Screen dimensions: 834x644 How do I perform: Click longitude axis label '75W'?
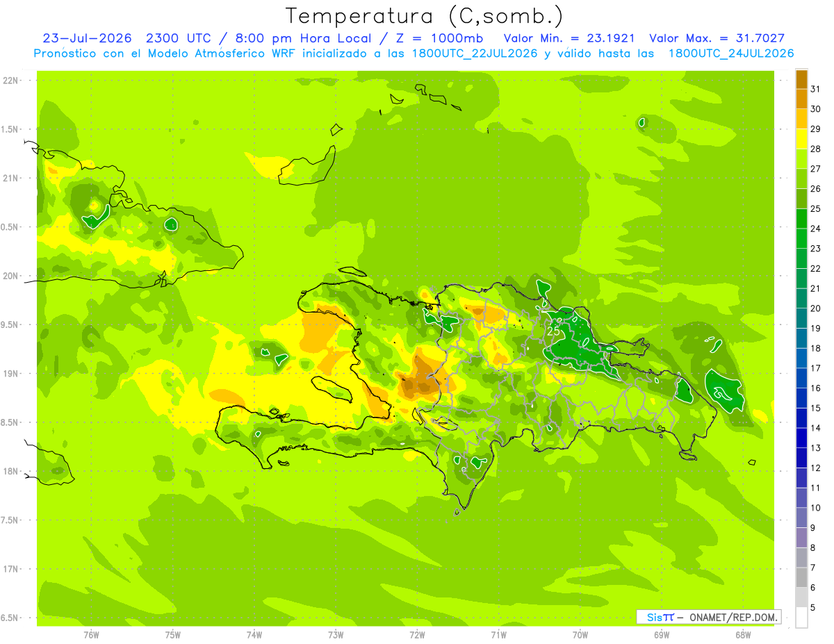[x=173, y=635]
